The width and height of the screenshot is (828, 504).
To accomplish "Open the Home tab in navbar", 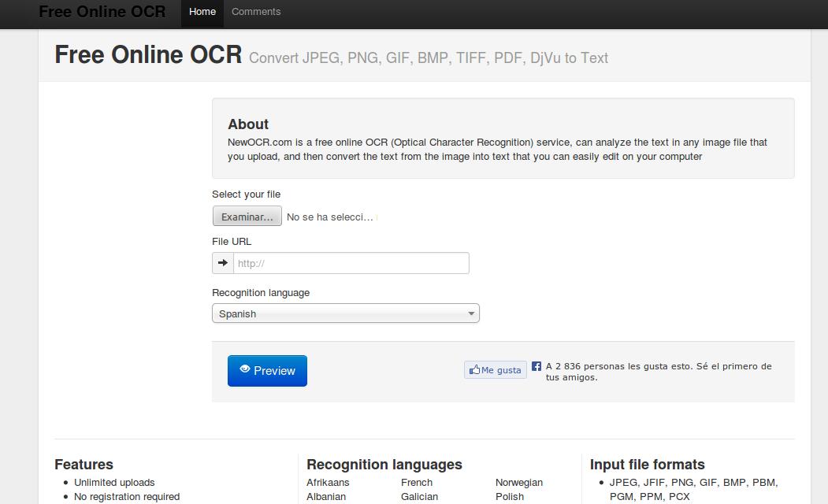I will tap(202, 12).
